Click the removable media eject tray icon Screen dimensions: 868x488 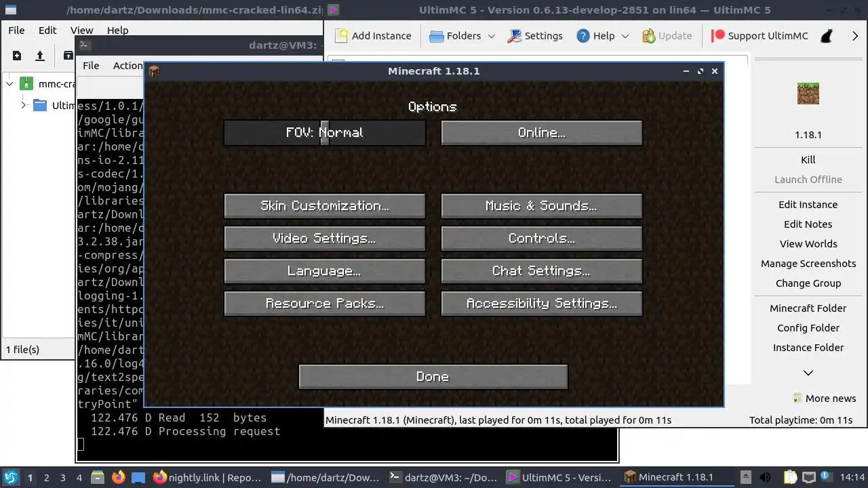(745, 477)
